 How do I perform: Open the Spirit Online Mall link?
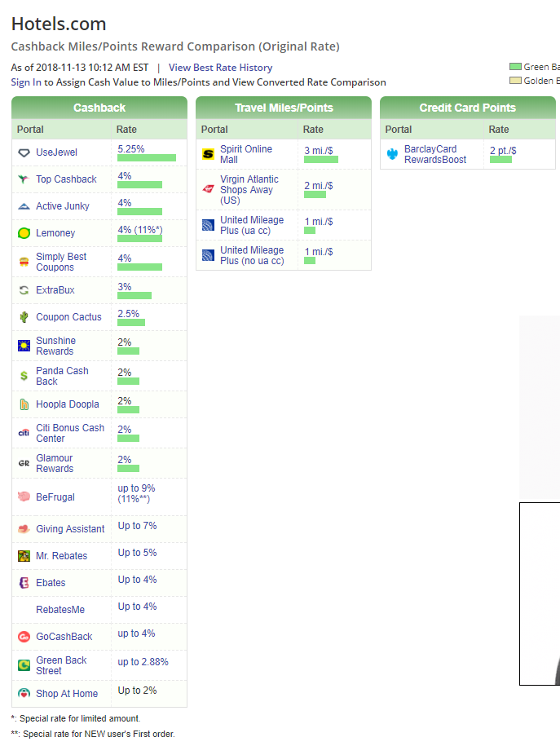pos(246,154)
